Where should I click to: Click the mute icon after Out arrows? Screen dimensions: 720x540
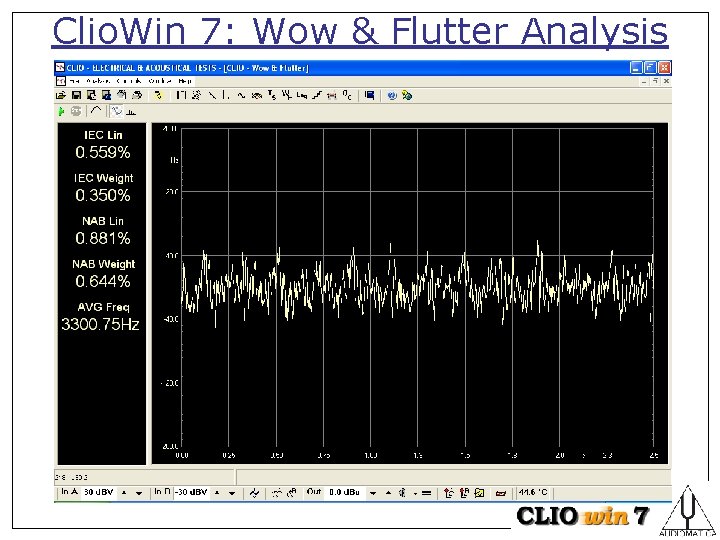click(x=402, y=493)
